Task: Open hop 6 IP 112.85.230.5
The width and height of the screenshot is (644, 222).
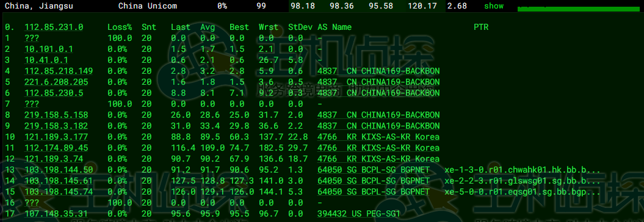Action: click(54, 93)
